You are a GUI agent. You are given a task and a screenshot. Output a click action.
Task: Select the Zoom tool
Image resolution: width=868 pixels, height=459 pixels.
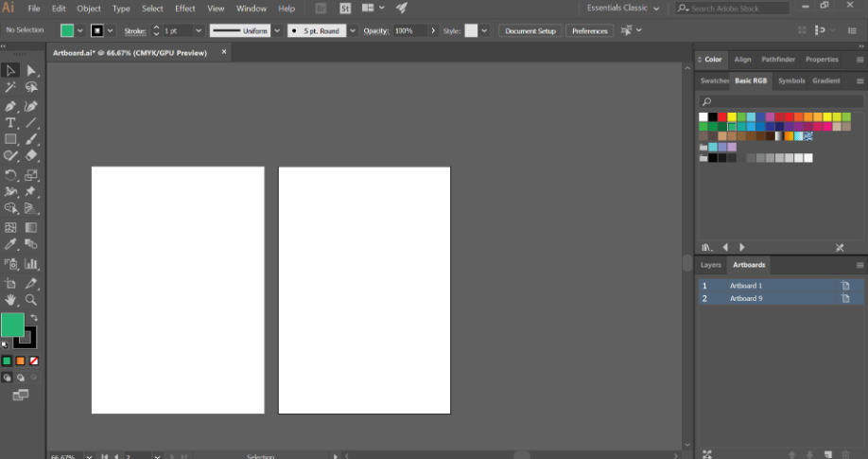(x=31, y=300)
